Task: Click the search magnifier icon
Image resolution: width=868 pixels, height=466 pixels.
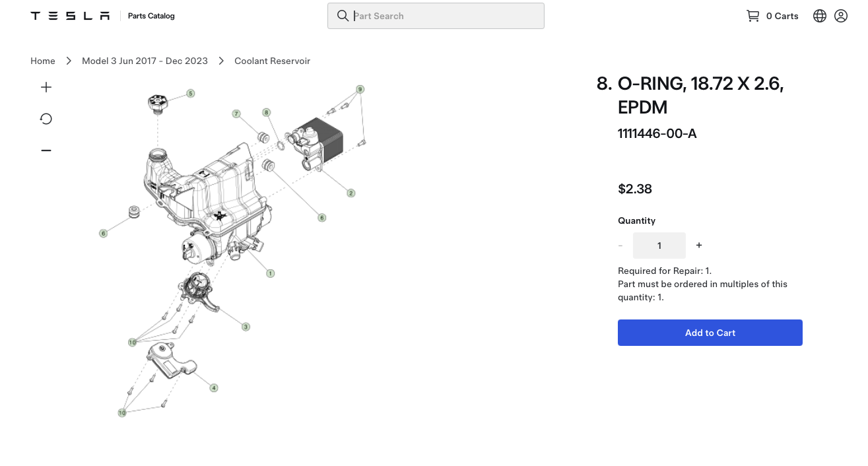Action: point(343,16)
